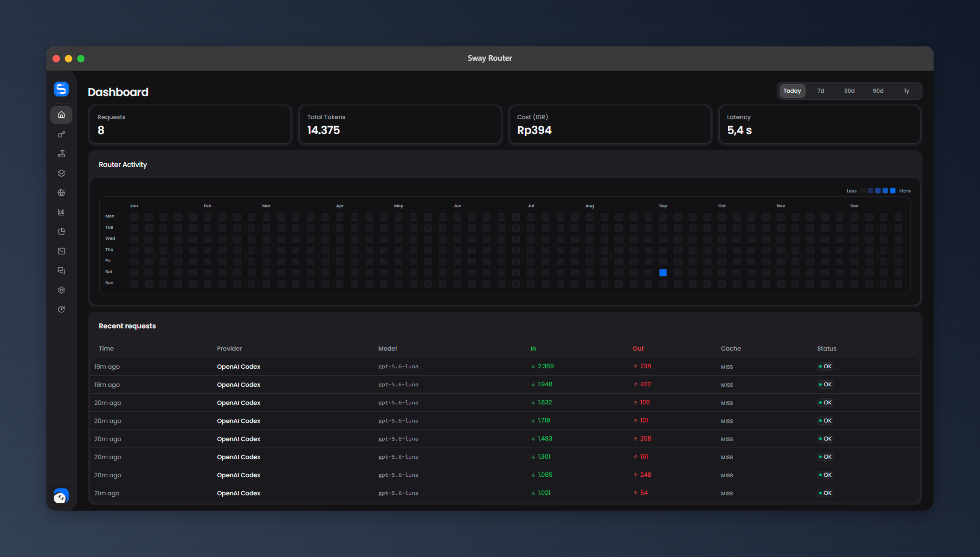Click the OK status badge in the 1.948 row

coord(825,384)
